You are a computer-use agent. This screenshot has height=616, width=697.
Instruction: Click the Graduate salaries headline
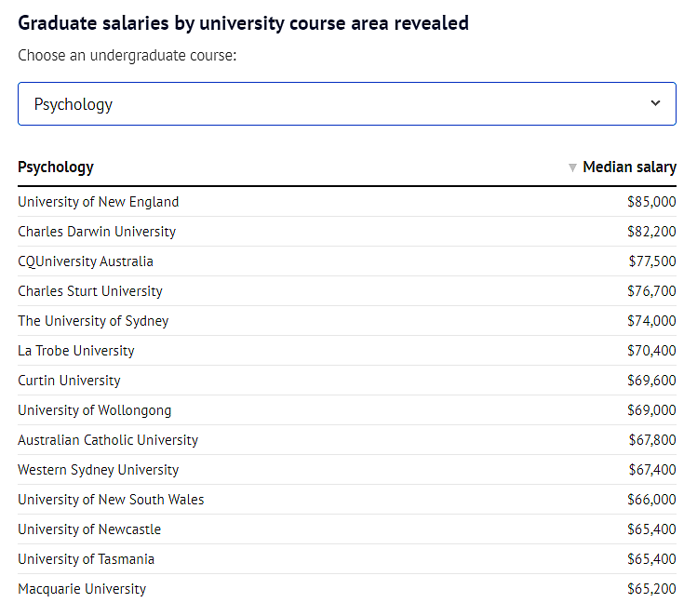pyautogui.click(x=243, y=23)
